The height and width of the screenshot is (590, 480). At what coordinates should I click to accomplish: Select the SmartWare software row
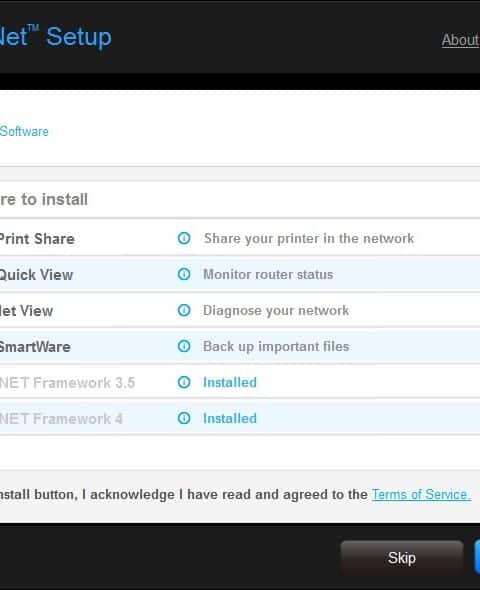[240, 347]
